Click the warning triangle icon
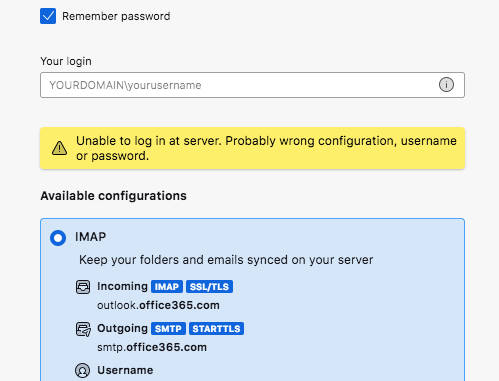Screen dimensions: 499x381 [59, 148]
